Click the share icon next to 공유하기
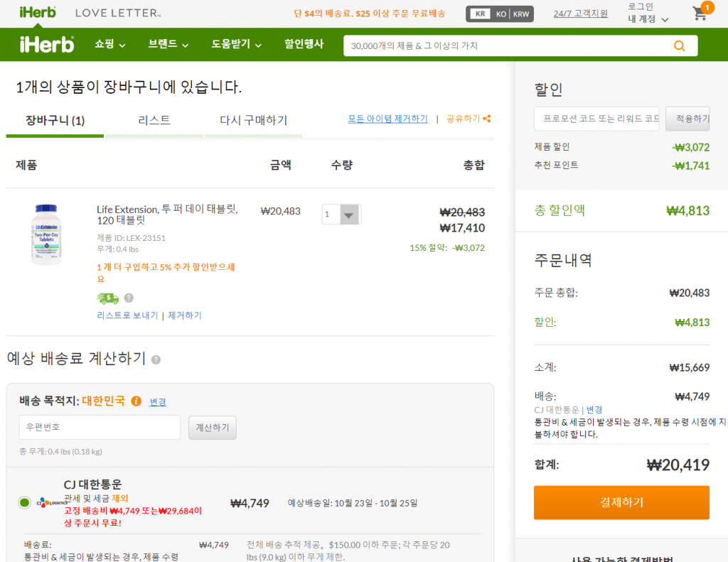 [486, 119]
